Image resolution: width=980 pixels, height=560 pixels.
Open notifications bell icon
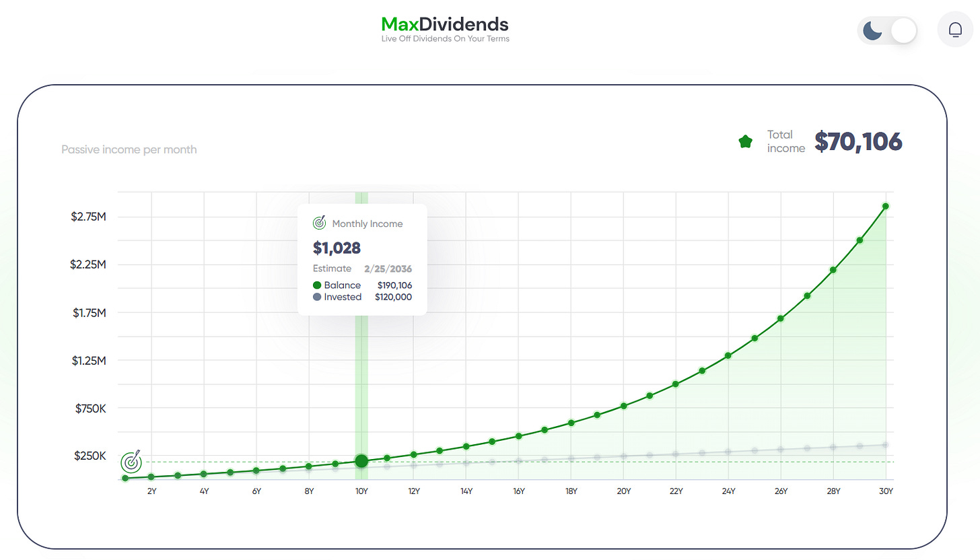955,30
